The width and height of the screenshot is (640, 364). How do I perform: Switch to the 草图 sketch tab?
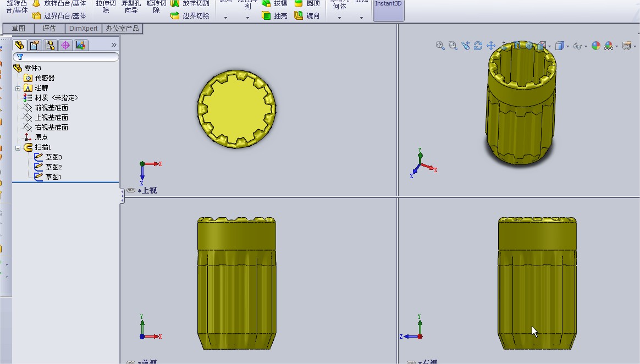click(x=18, y=28)
